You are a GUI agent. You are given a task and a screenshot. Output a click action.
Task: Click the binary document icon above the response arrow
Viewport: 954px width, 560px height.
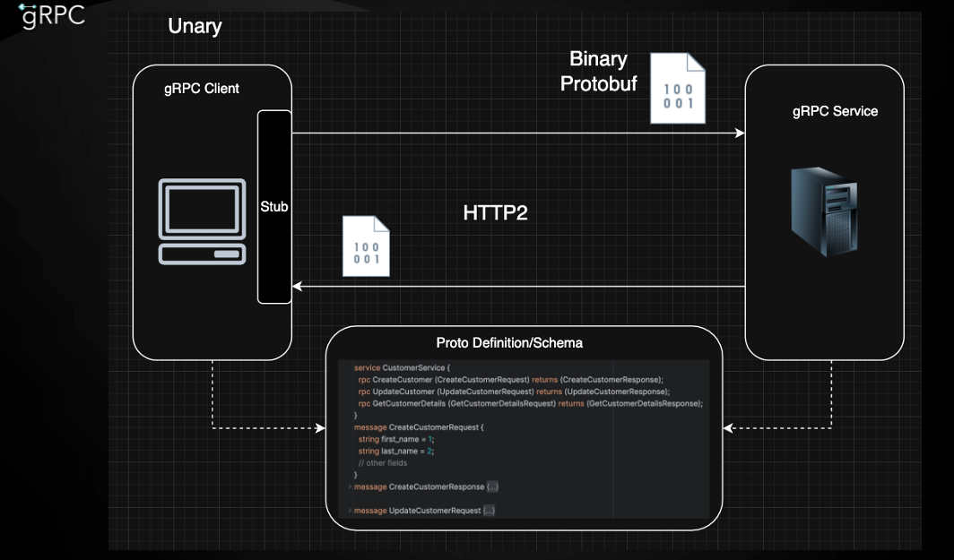point(366,246)
